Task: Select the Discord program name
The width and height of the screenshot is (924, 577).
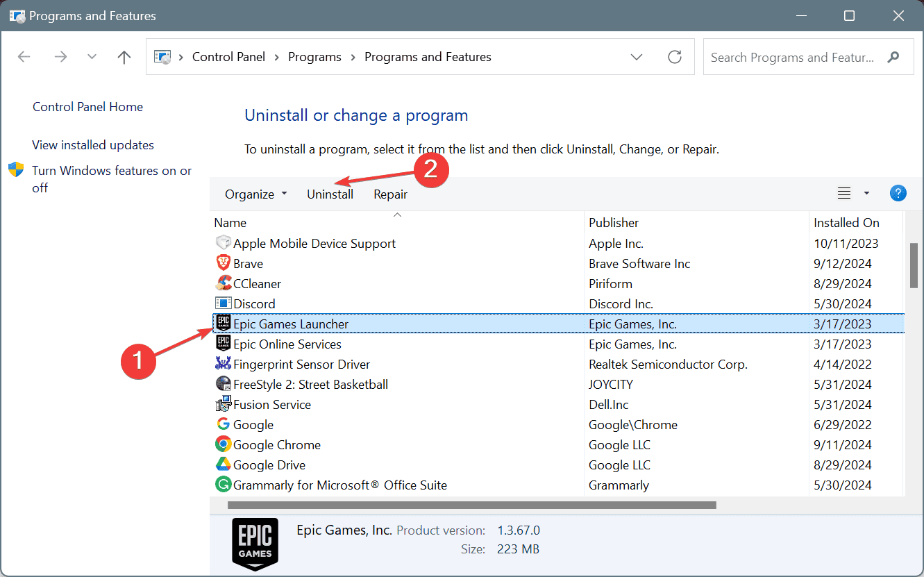Action: click(254, 304)
